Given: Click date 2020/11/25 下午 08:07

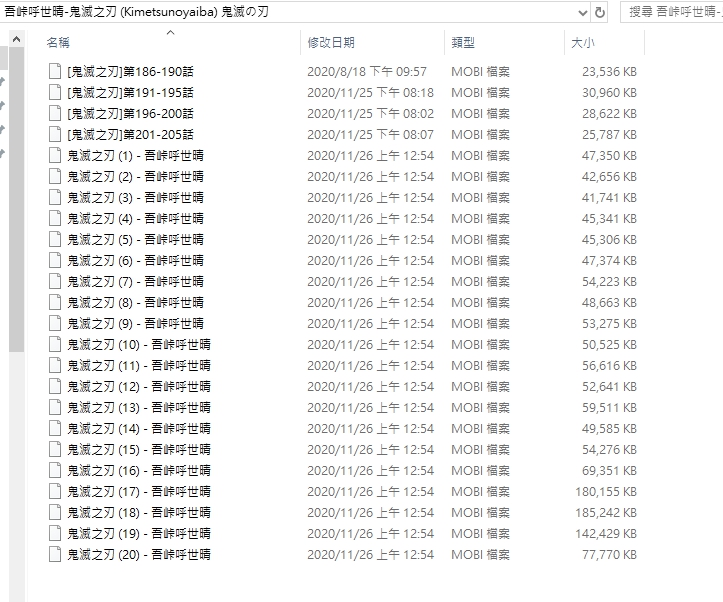Looking at the screenshot, I should tap(371, 135).
